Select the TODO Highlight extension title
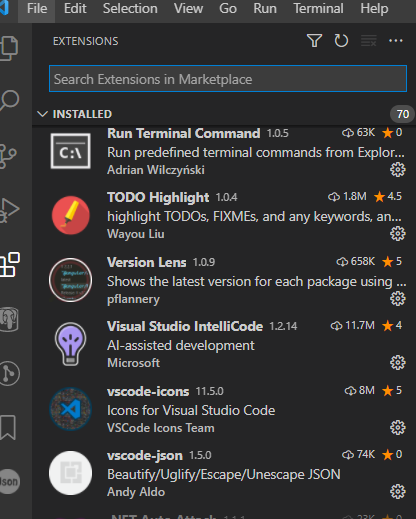Screen dimensions: 416x519 [x=158, y=197]
